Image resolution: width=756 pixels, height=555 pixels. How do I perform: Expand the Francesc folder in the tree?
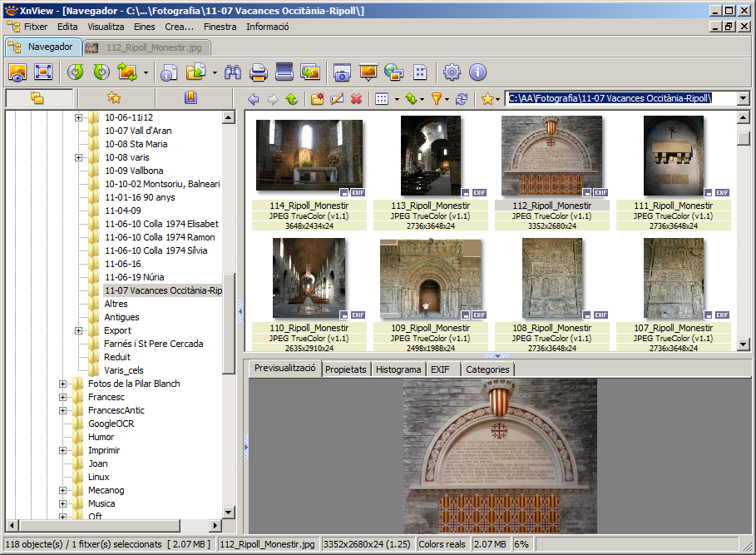tap(63, 397)
